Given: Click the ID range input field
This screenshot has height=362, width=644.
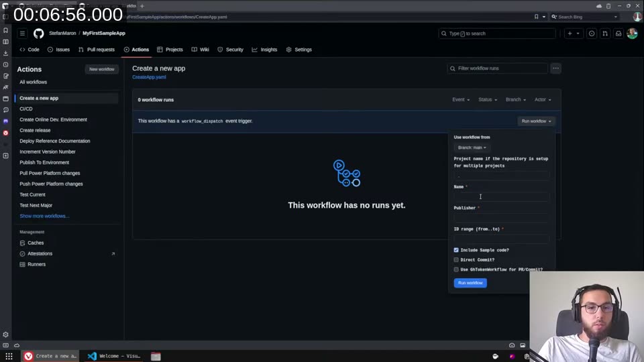Looking at the screenshot, I should point(502,239).
